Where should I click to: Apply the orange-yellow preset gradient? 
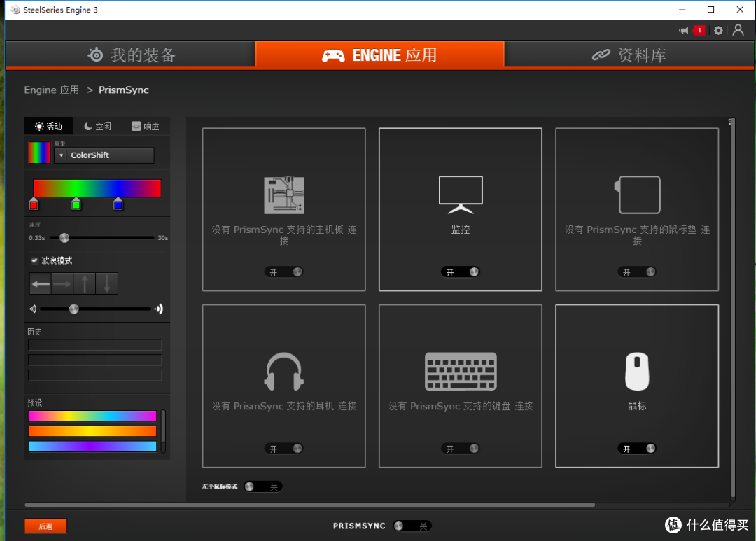pos(92,431)
